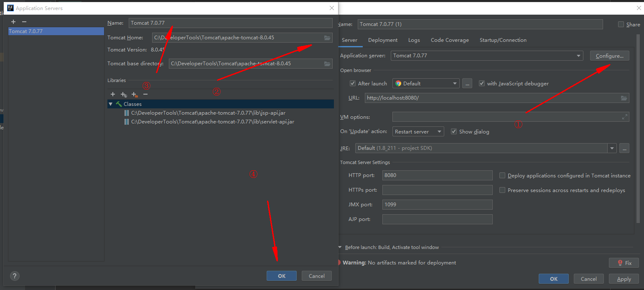Click Fix button for artifacts warning
644x290 pixels.
point(624,263)
